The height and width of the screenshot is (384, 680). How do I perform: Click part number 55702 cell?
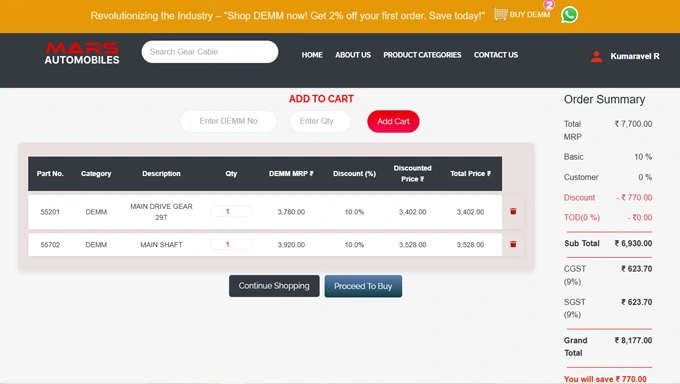50,245
